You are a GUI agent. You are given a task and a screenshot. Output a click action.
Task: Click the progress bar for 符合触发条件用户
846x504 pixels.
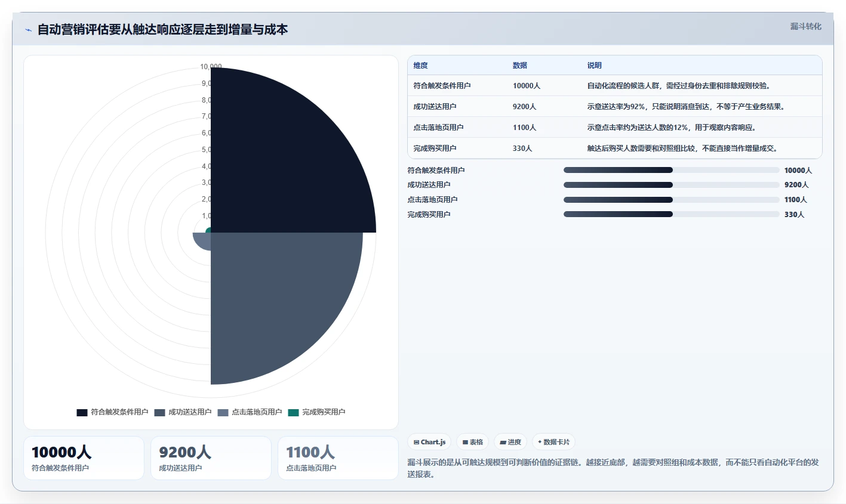pos(672,170)
